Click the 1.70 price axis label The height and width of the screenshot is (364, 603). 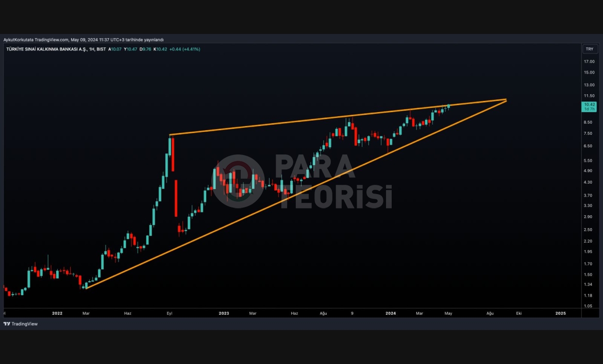pos(588,264)
